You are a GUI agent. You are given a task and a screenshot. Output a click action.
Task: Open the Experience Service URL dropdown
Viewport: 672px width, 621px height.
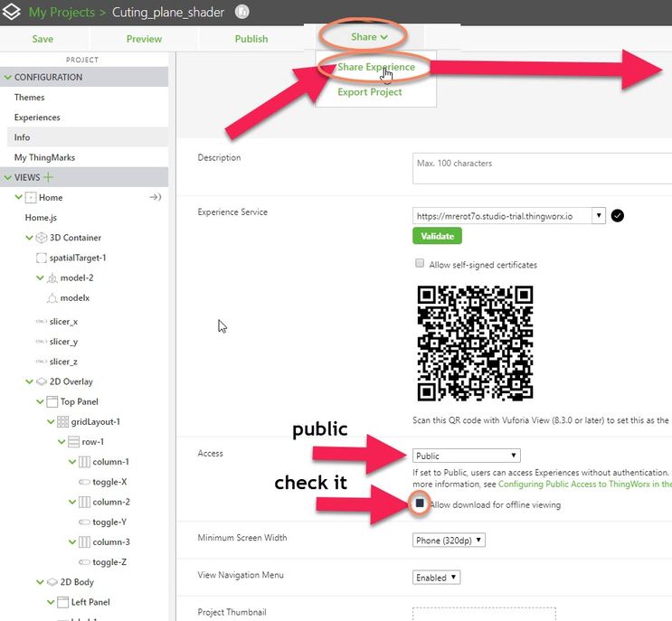[599, 216]
